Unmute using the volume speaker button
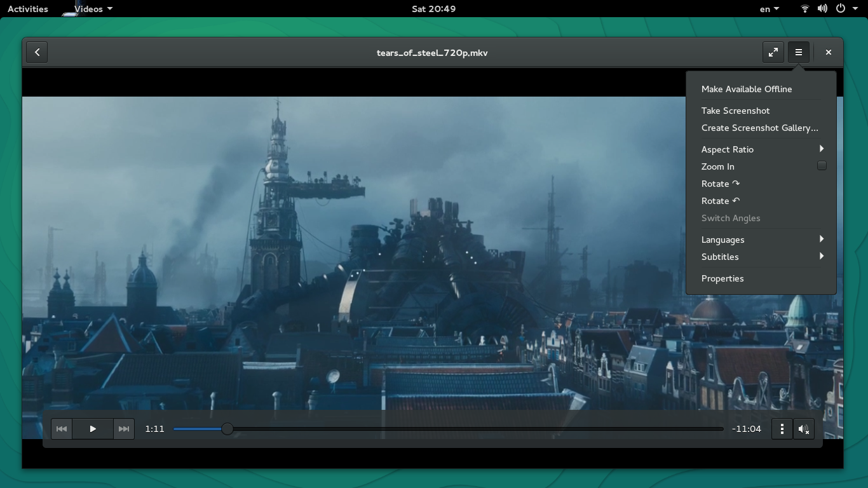Image resolution: width=868 pixels, height=488 pixels. click(804, 429)
